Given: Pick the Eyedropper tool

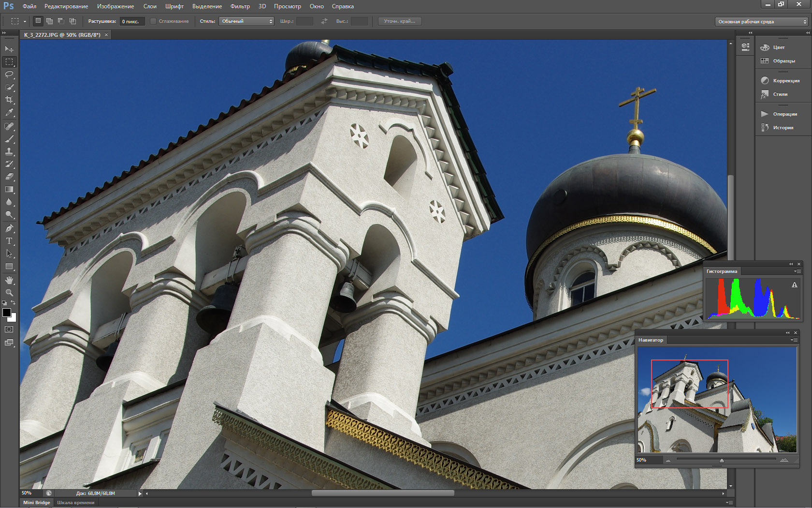Looking at the screenshot, I should (x=9, y=112).
